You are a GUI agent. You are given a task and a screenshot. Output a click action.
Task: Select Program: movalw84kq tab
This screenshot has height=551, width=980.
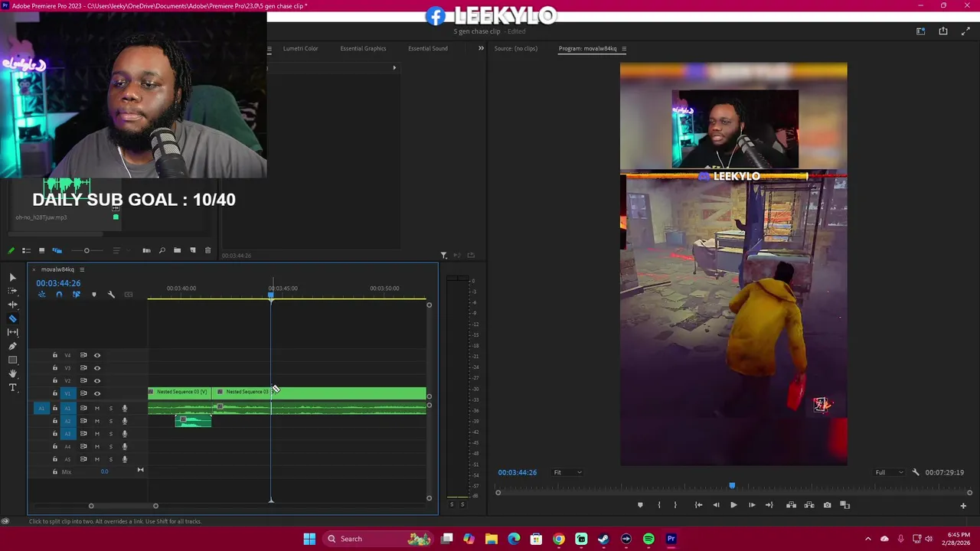(x=587, y=48)
